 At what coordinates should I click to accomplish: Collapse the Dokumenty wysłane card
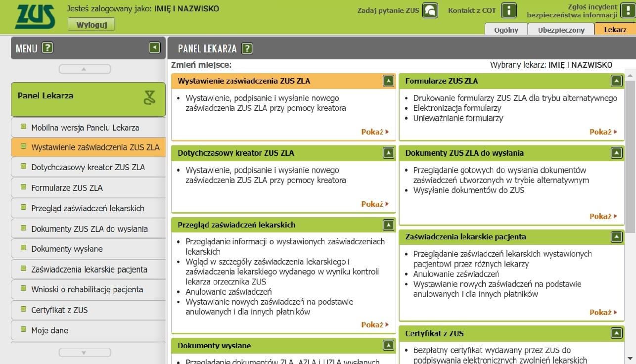389,346
